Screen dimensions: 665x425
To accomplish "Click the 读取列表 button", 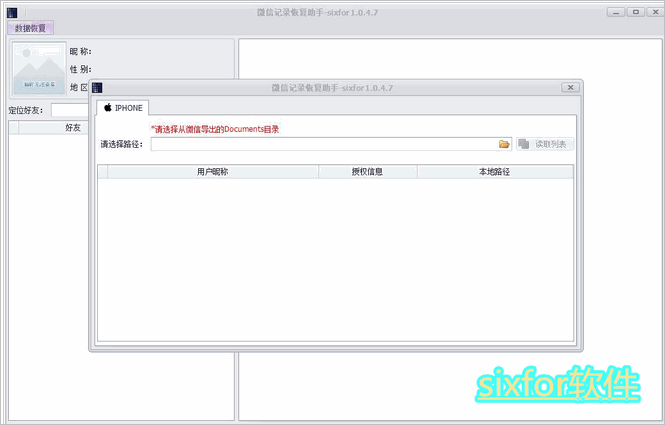I will pyautogui.click(x=545, y=144).
